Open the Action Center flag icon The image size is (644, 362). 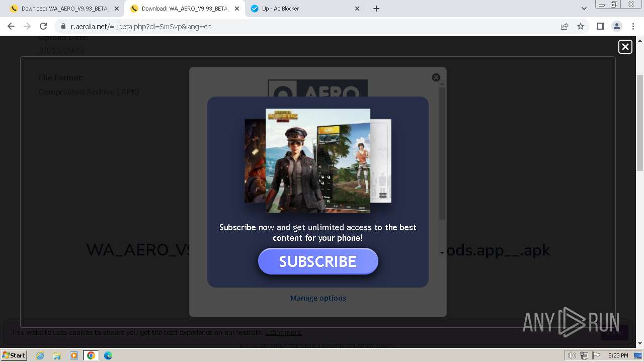click(x=596, y=355)
